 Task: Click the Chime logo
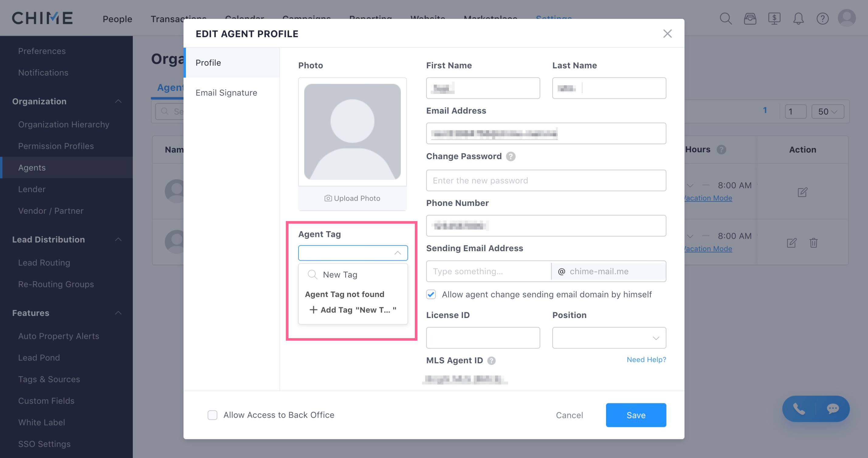[43, 18]
